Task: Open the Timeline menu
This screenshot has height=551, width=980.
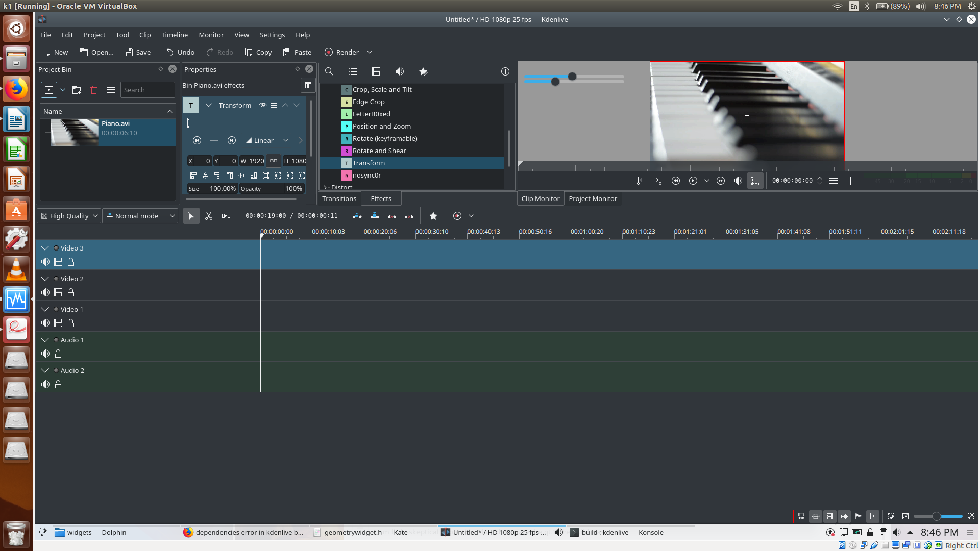Action: point(174,35)
